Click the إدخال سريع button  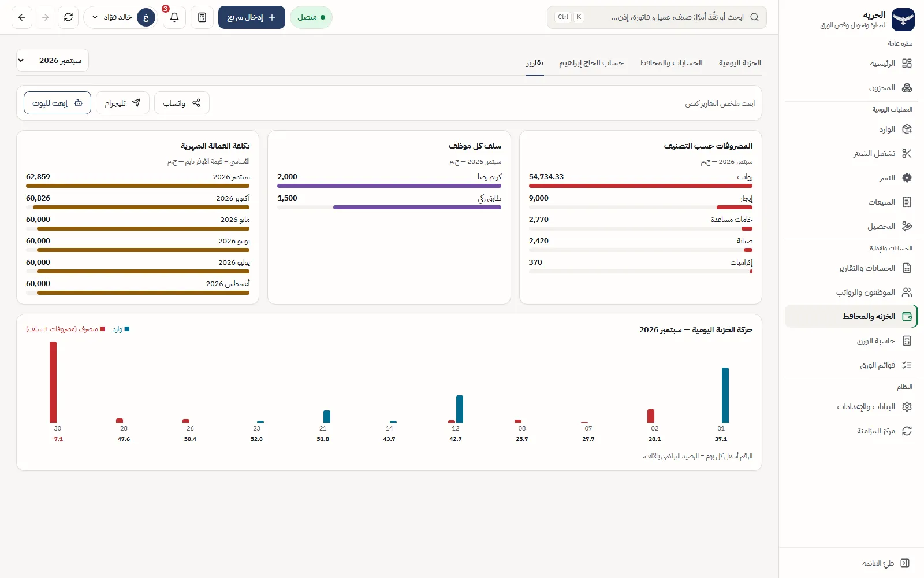252,17
